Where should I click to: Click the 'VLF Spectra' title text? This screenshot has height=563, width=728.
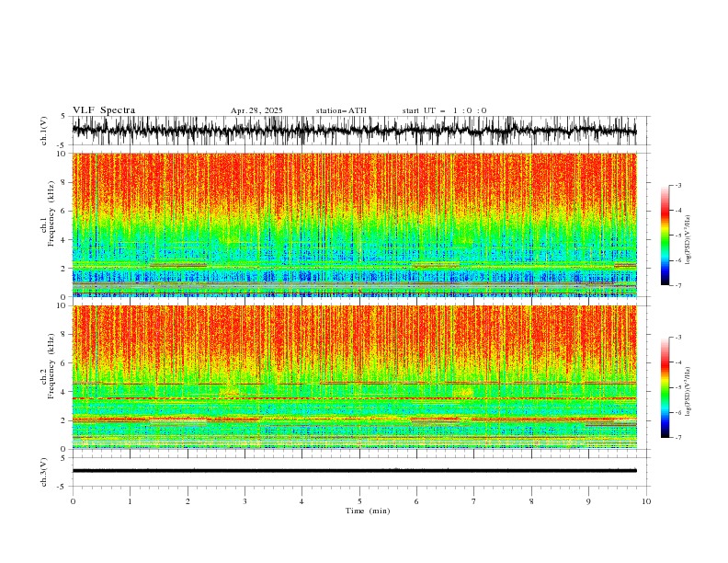coord(104,110)
